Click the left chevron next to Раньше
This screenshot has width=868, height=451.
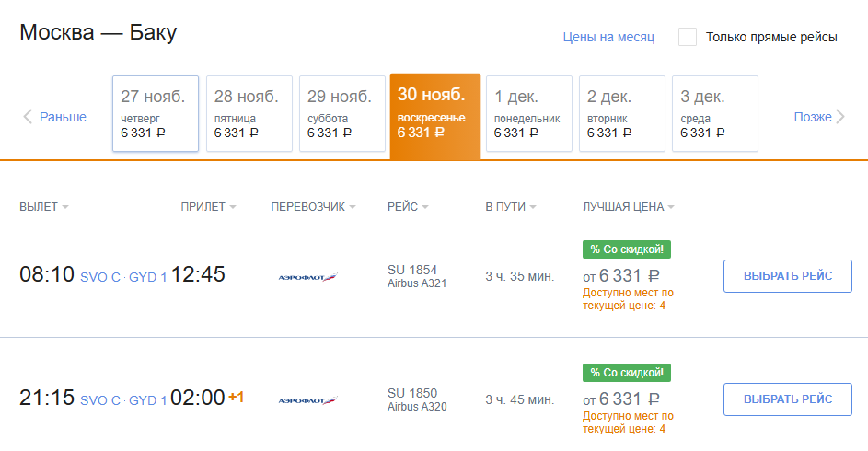27,117
